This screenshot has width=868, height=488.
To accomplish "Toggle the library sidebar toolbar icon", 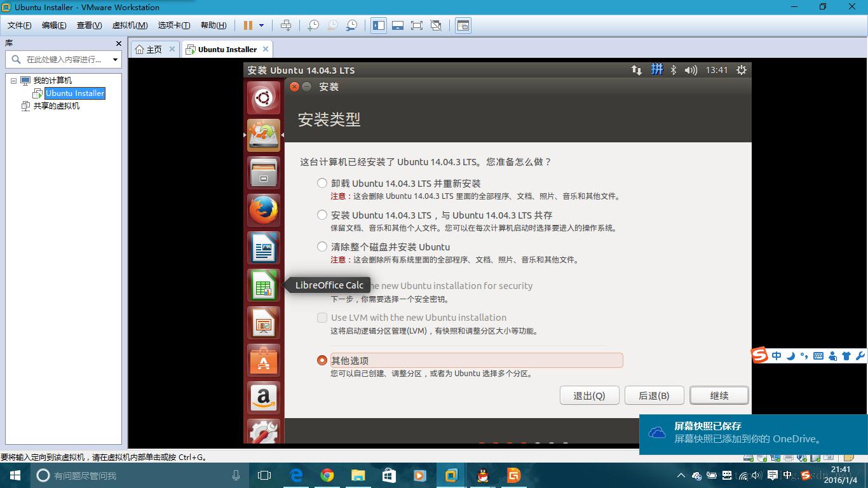I will 379,25.
